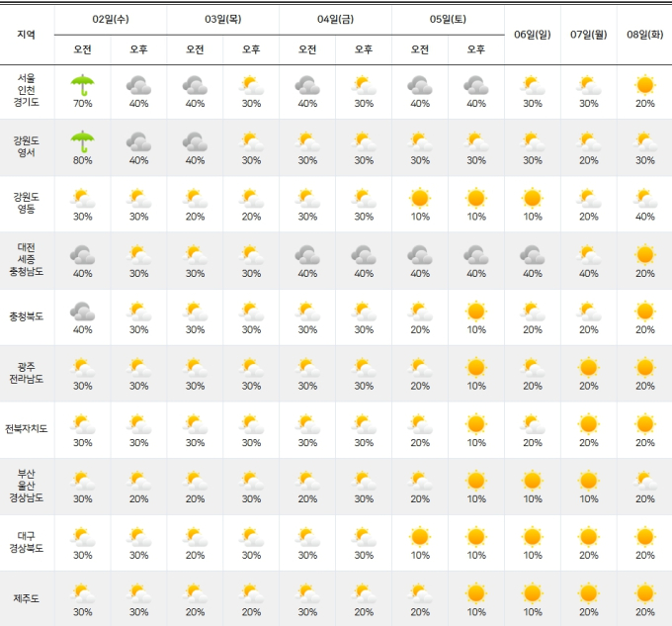Click the partly cloudy icon for 대구 경상북도 on 03일 오전
This screenshot has width=672, height=626.
[x=195, y=537]
